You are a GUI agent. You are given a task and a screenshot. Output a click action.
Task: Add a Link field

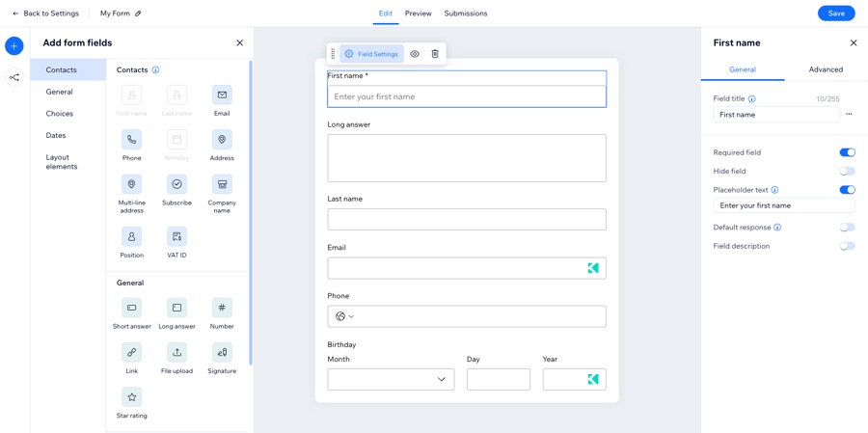point(132,352)
